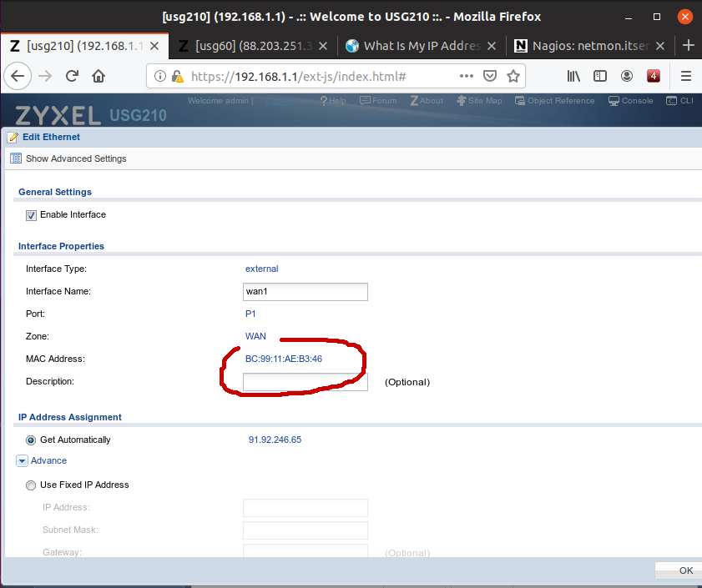Collapse the Advance section arrow
This screenshot has height=588, width=702.
[x=22, y=460]
